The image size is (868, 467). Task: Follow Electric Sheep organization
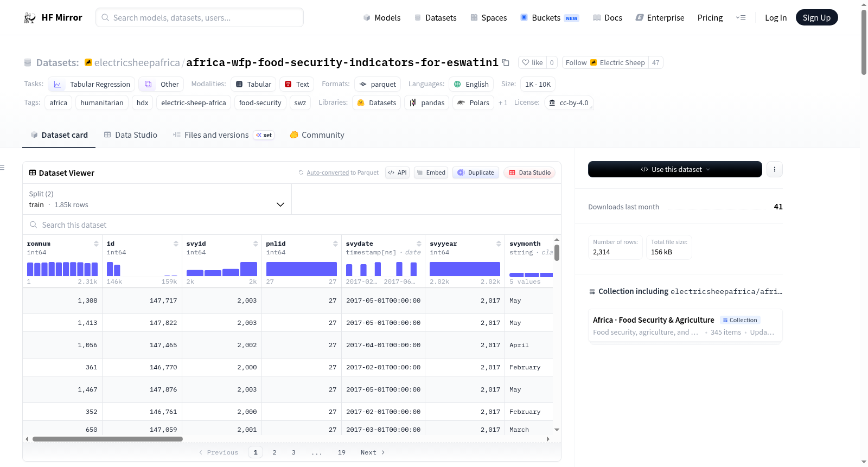pyautogui.click(x=605, y=62)
